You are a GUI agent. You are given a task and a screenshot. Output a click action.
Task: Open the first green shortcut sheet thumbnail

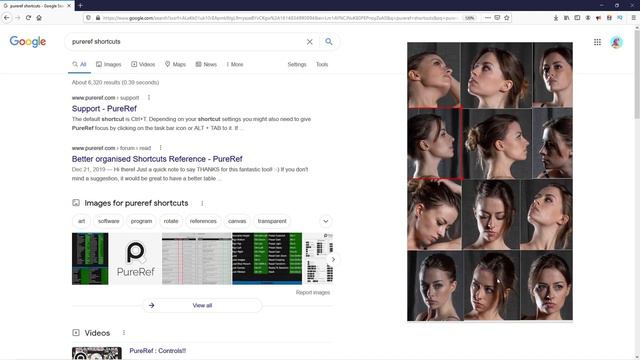pos(90,259)
